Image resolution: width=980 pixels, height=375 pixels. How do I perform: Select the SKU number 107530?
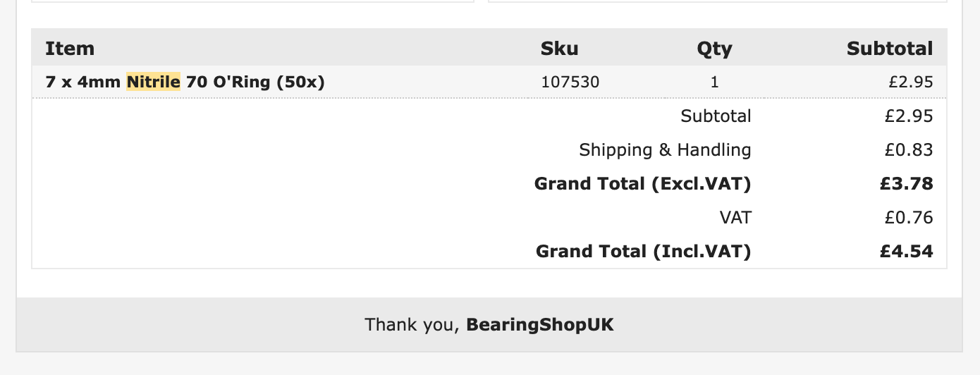pos(570,82)
